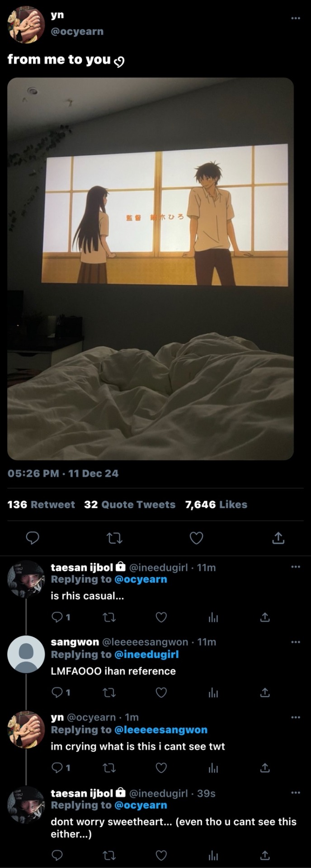This screenshot has width=311, height=868.
Task: Reply to the main tweet by yn
Action: click(x=33, y=538)
